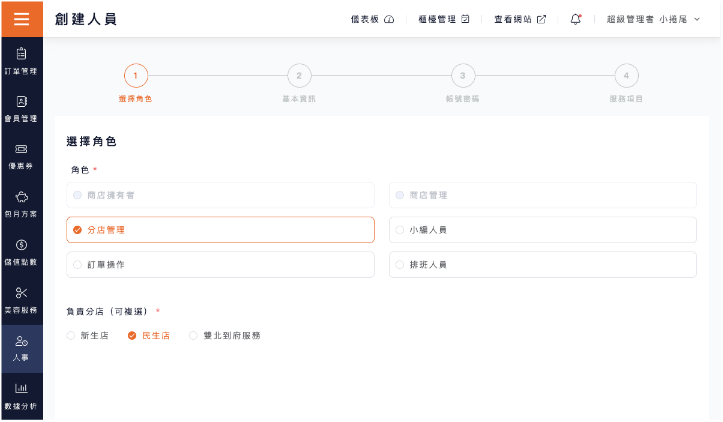Check the 新生店 branch
This screenshot has width=723, height=422.
pos(88,336)
